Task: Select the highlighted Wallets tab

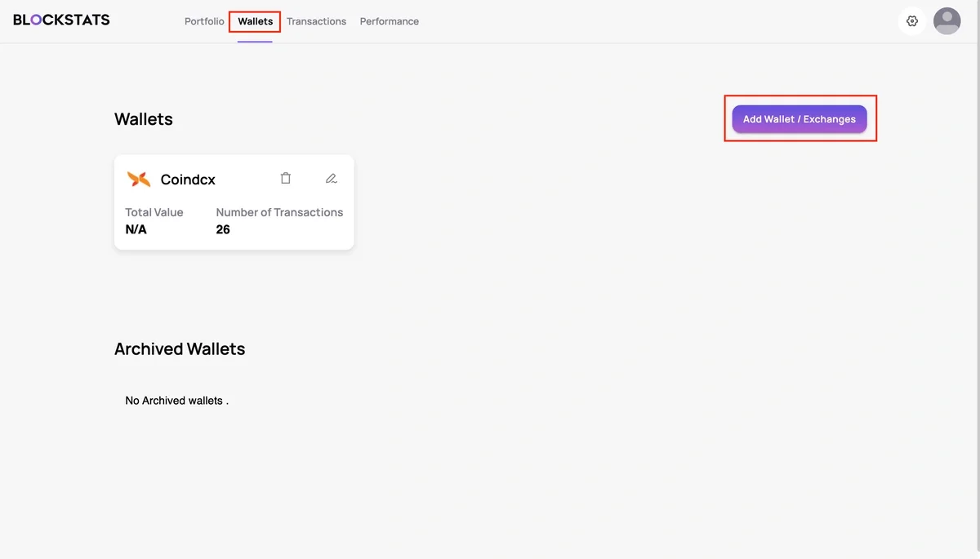Action: tap(254, 21)
